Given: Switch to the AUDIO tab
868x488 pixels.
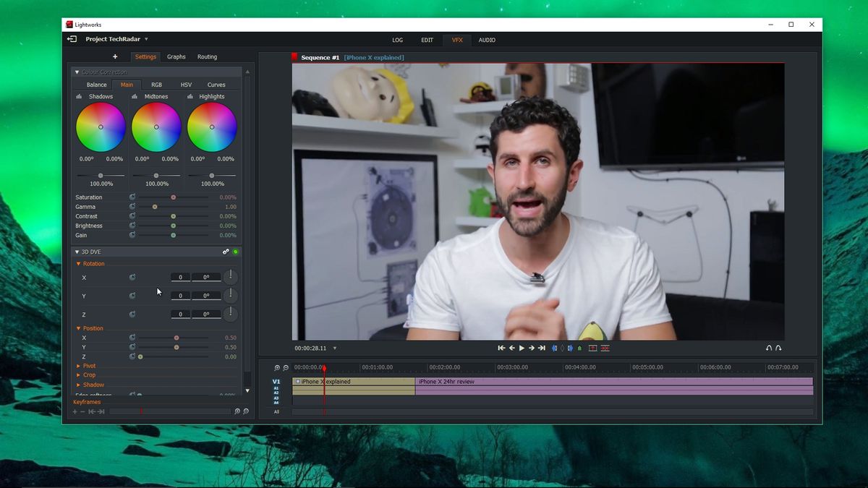Looking at the screenshot, I should click(487, 40).
